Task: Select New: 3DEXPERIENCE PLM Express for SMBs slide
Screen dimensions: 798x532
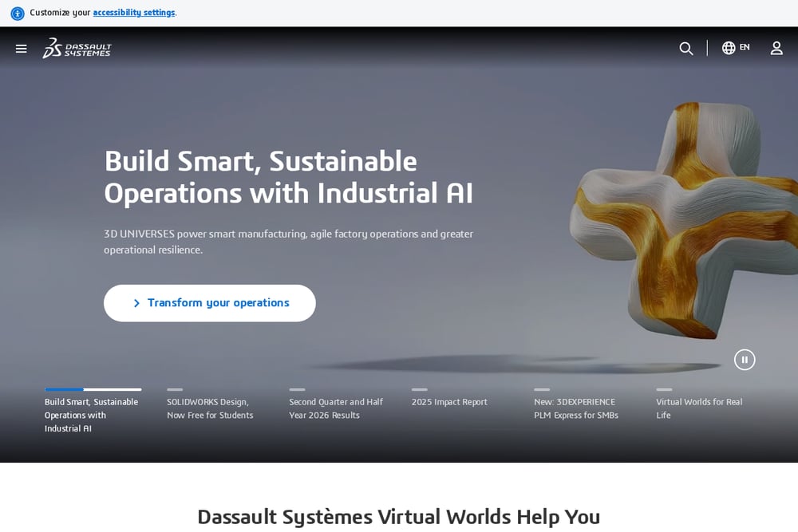Action: pos(576,408)
